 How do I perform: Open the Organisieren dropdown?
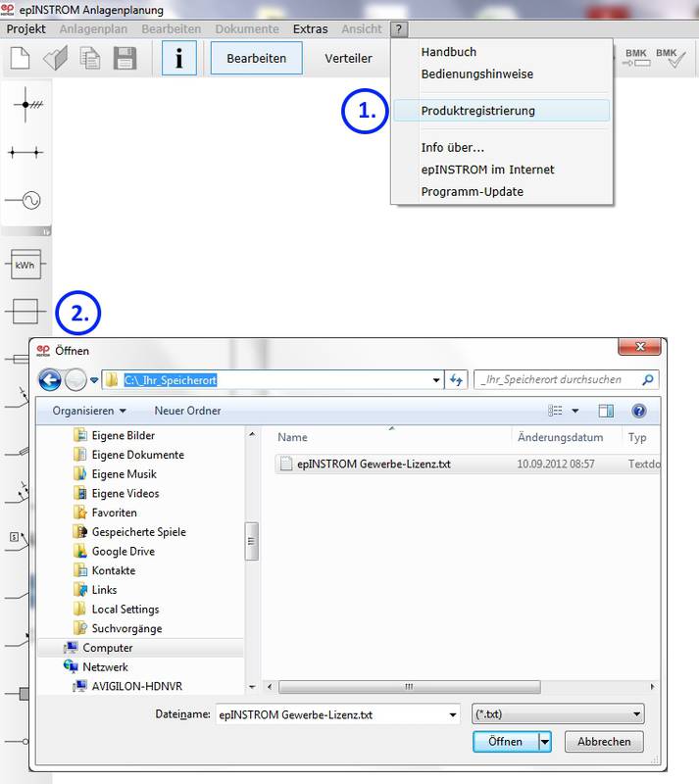pos(89,411)
